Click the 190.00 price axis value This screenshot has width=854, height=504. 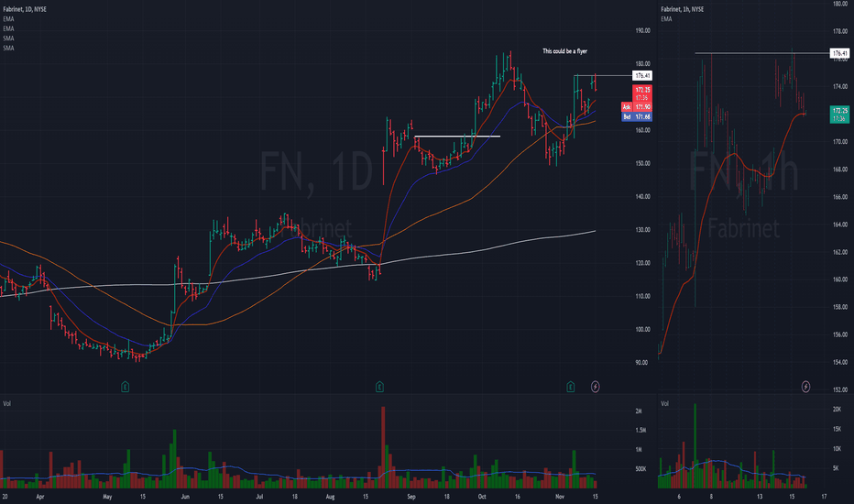pos(642,30)
